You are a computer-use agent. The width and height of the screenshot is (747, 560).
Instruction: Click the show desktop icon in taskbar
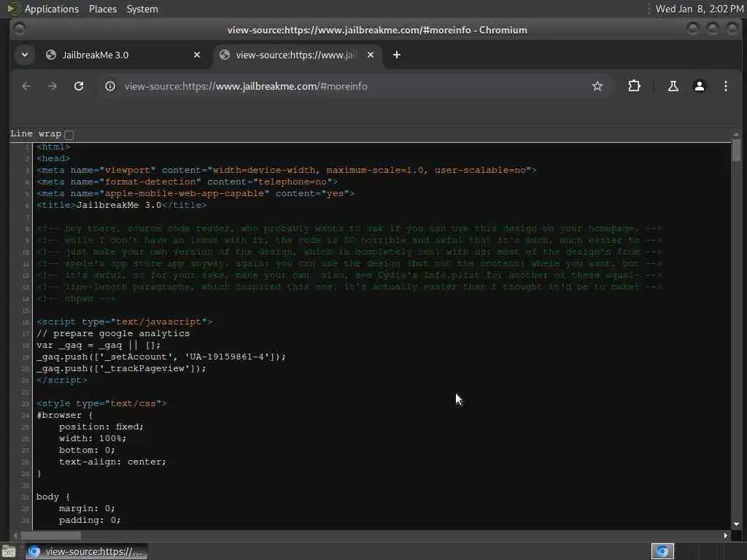(x=9, y=552)
